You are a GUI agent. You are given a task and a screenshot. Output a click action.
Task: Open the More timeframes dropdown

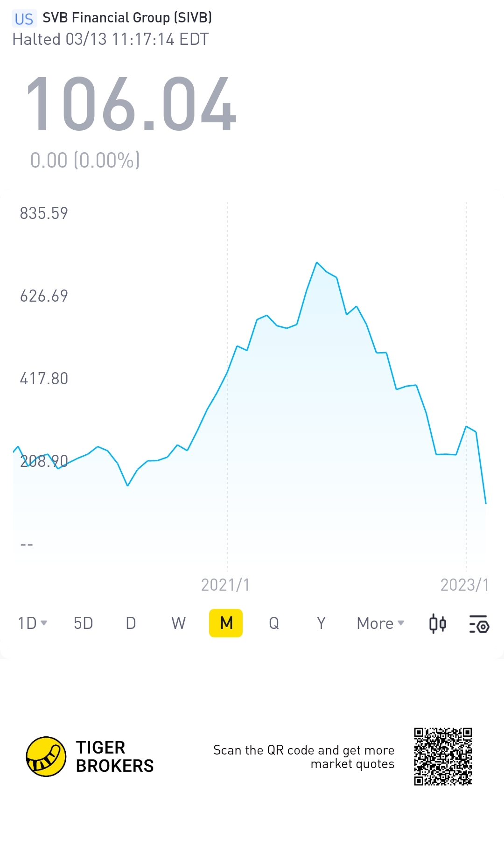click(380, 623)
